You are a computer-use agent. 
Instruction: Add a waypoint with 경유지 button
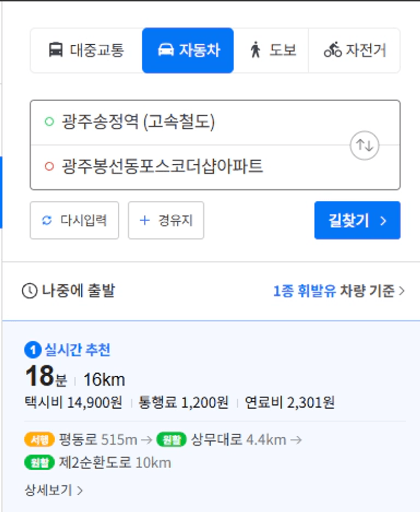tap(166, 220)
